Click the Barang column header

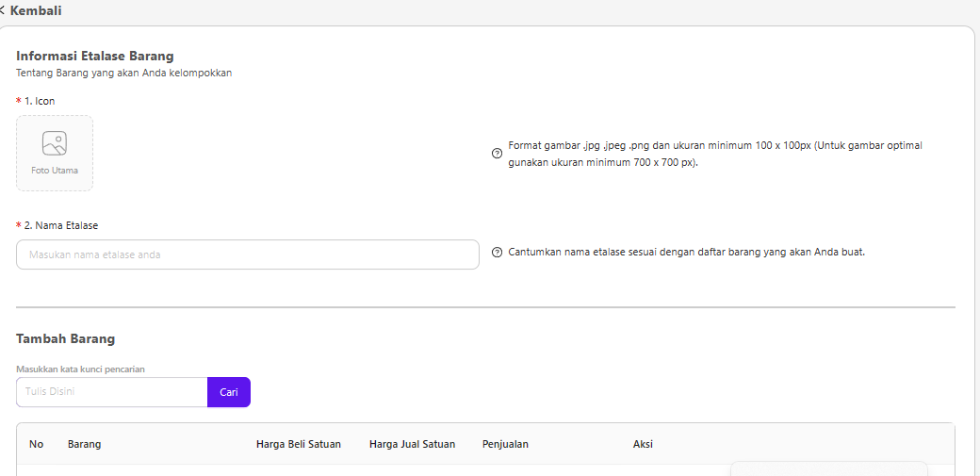pos(85,444)
